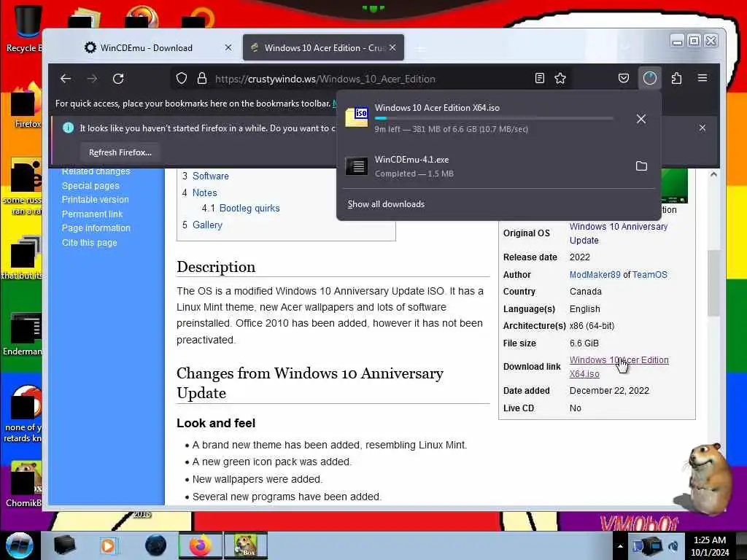This screenshot has height=560, width=747.
Task: Open Windows 10 Anniversary Update link
Action: [619, 233]
